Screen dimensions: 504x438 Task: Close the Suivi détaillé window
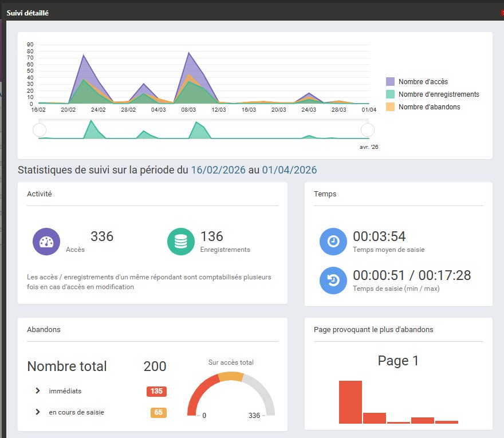pyautogui.click(x=502, y=13)
